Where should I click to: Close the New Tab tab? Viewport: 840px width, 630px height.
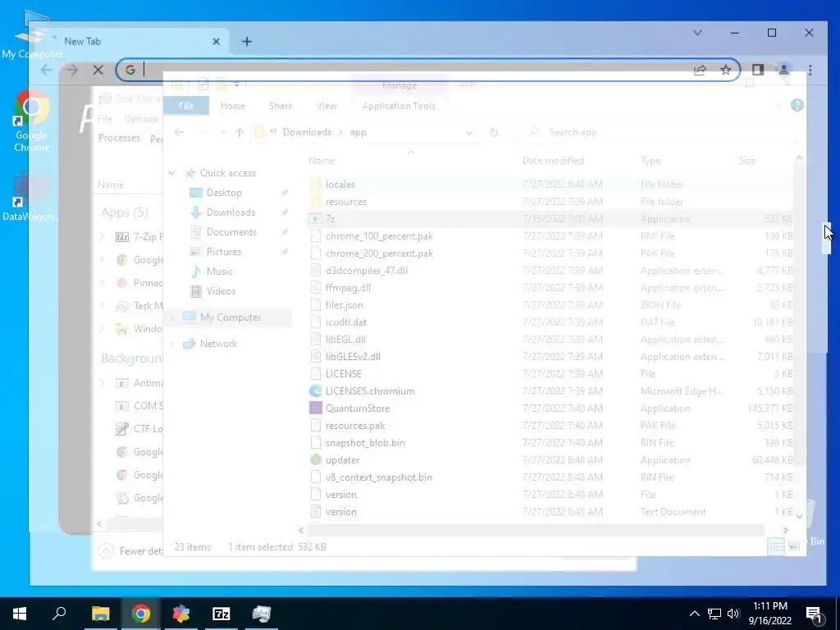point(216,41)
